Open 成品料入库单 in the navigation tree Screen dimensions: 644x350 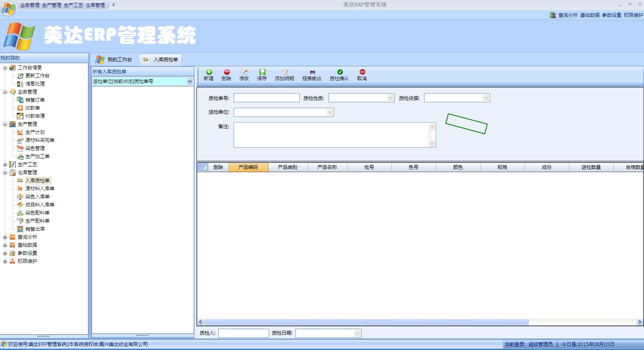(40, 204)
